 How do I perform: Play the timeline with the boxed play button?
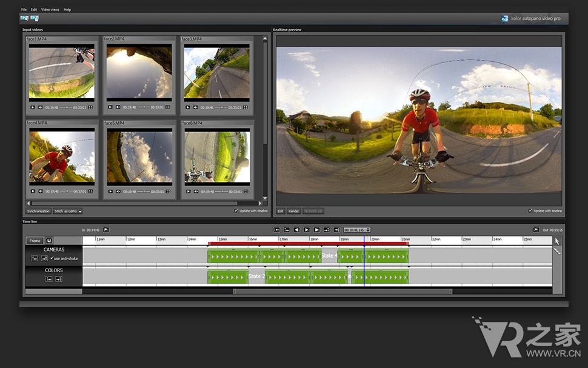click(x=306, y=230)
